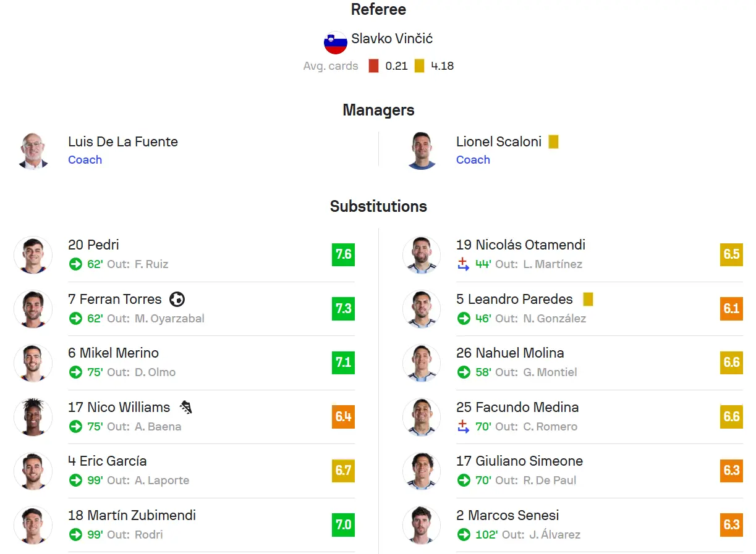Click the red card icon in Avg. cards
This screenshot has width=756, height=554.
[x=373, y=66]
